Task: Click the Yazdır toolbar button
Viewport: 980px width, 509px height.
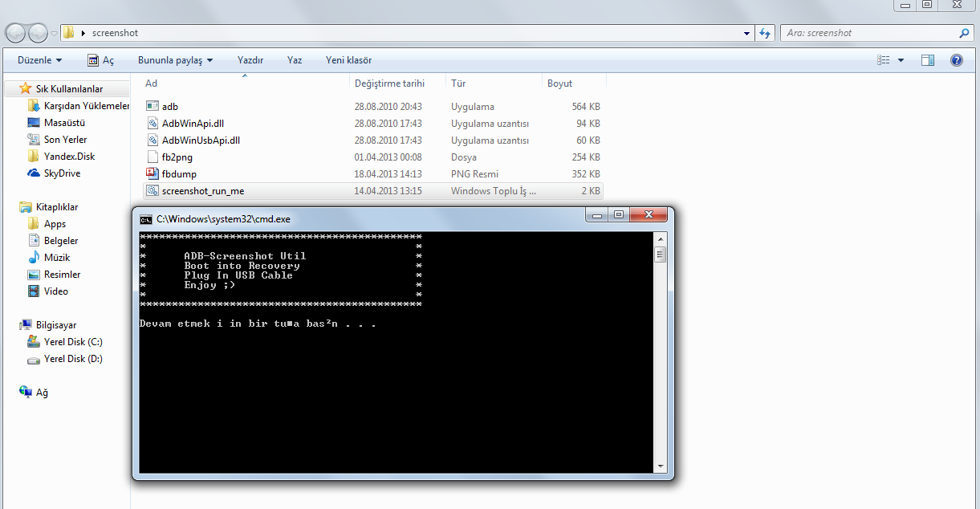Action: pyautogui.click(x=250, y=60)
